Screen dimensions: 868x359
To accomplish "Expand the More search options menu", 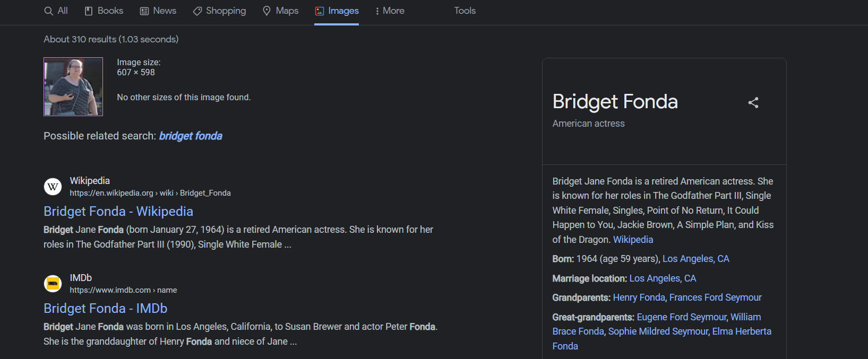I will pyautogui.click(x=390, y=11).
